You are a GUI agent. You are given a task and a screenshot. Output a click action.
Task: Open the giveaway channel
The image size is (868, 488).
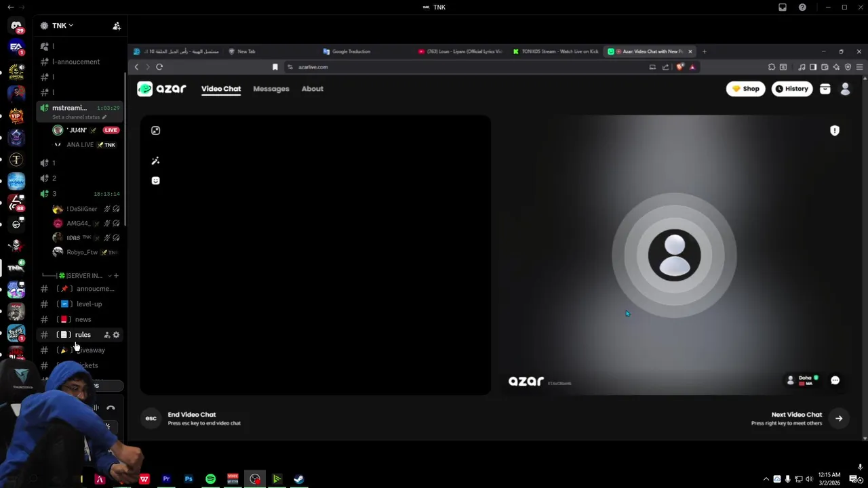click(x=80, y=350)
